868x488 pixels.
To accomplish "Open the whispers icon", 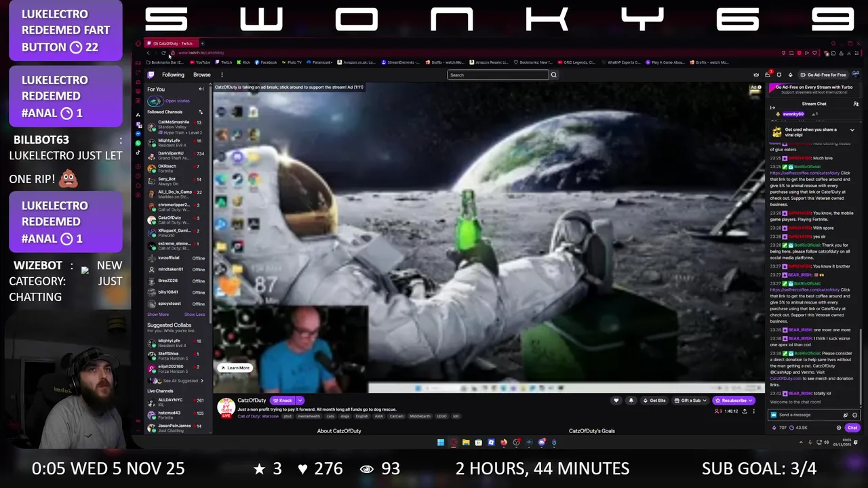I will point(778,75).
